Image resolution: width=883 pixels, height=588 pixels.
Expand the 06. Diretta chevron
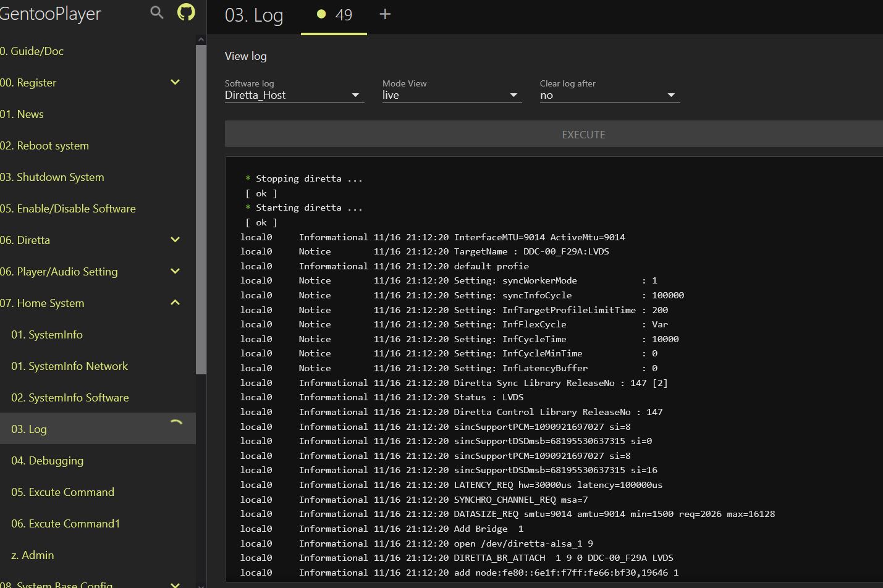(175, 240)
